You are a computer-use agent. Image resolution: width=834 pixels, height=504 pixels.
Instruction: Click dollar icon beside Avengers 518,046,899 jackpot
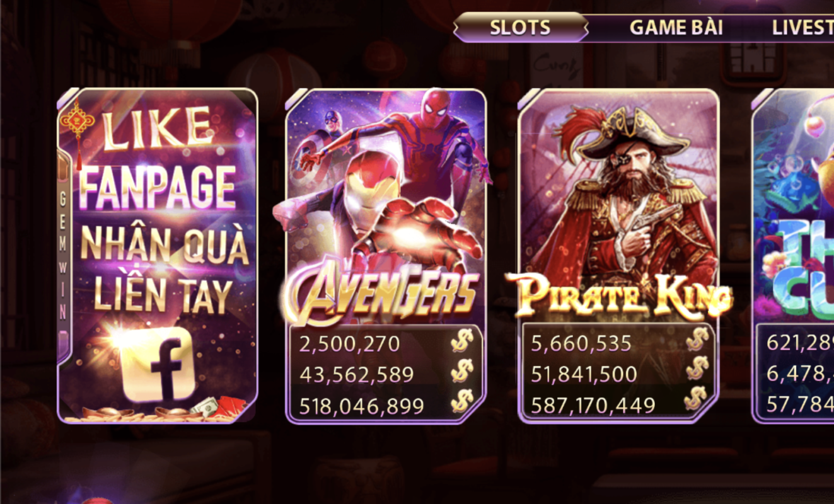pyautogui.click(x=461, y=402)
